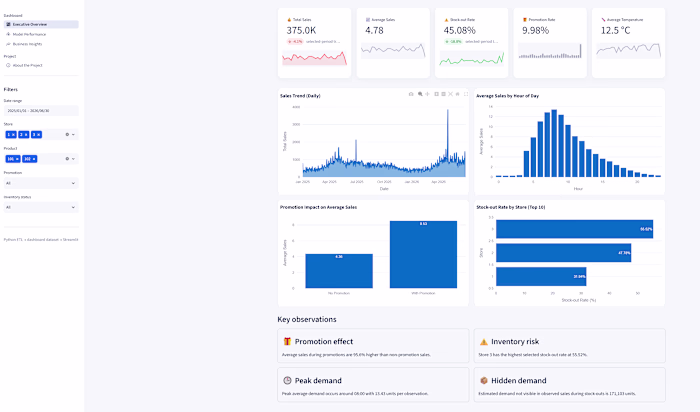Reset axes with the home icon on Sales Trend

coord(457,94)
